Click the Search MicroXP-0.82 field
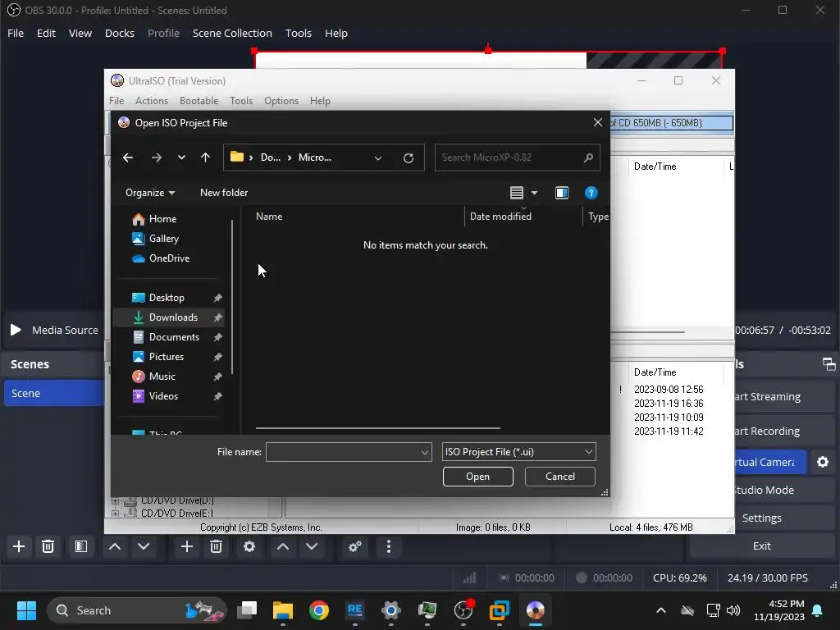This screenshot has width=840, height=630. (x=517, y=157)
